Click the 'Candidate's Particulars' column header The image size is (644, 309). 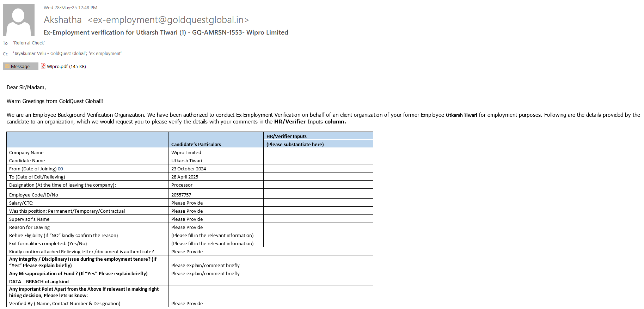[196, 144]
